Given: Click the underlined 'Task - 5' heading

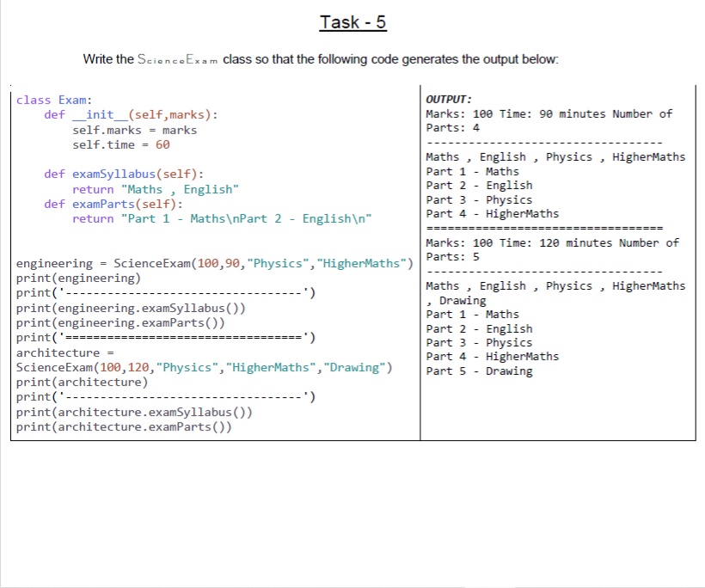Looking at the screenshot, I should (x=353, y=21).
